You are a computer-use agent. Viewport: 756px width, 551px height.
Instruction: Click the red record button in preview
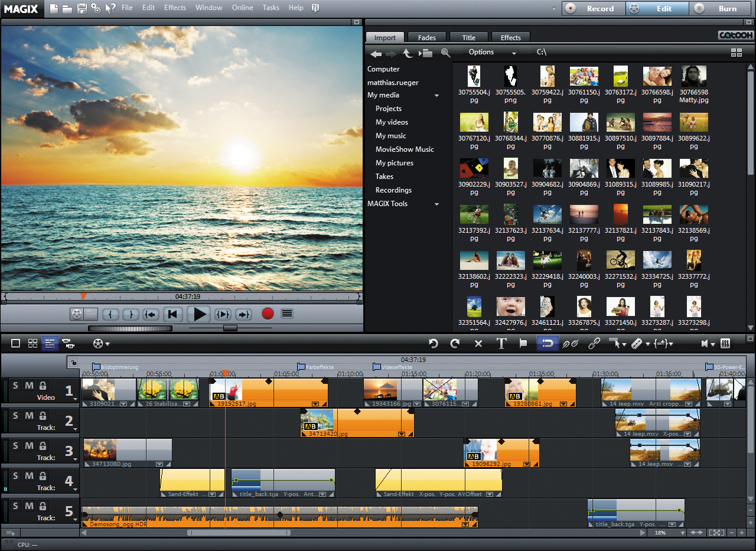pos(268,314)
